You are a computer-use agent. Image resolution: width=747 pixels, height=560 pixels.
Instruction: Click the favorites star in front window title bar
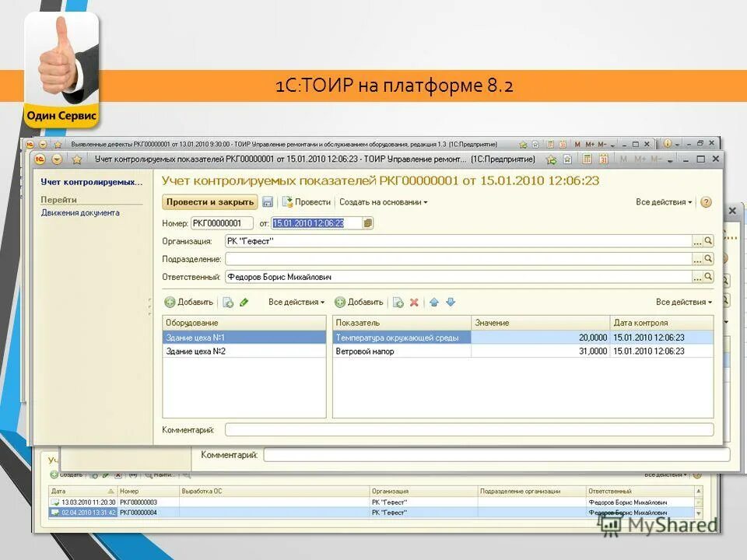coord(76,159)
